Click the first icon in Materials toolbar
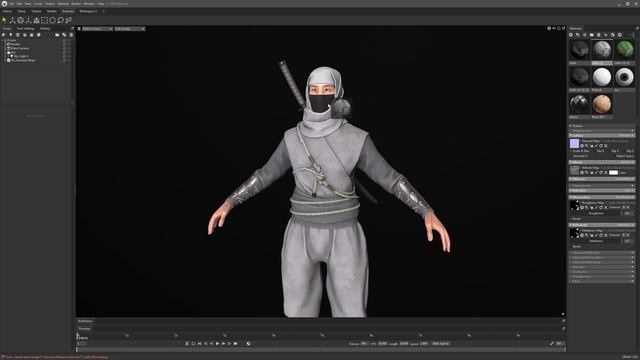This screenshot has height=360, width=640. click(571, 35)
